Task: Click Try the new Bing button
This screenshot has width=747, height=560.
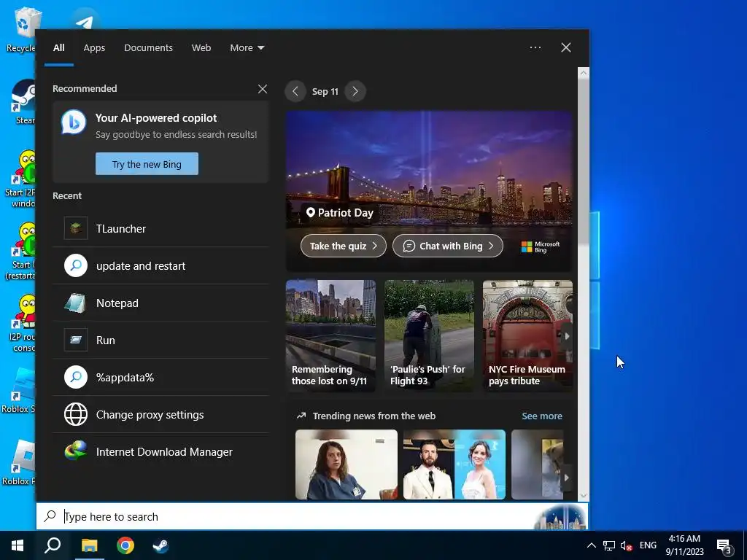Action: point(147,164)
